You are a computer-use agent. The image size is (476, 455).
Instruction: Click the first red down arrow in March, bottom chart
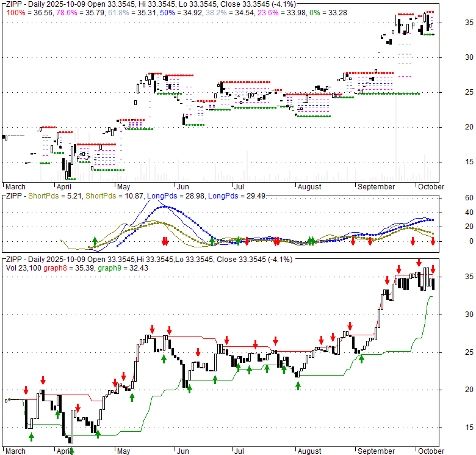coord(26,390)
